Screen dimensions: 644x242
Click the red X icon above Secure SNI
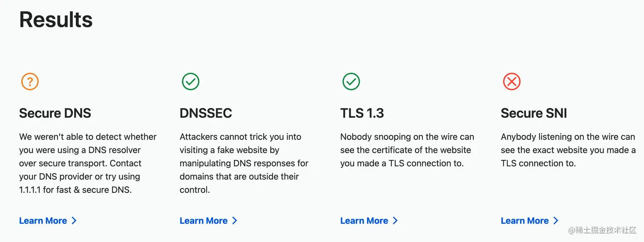click(512, 81)
